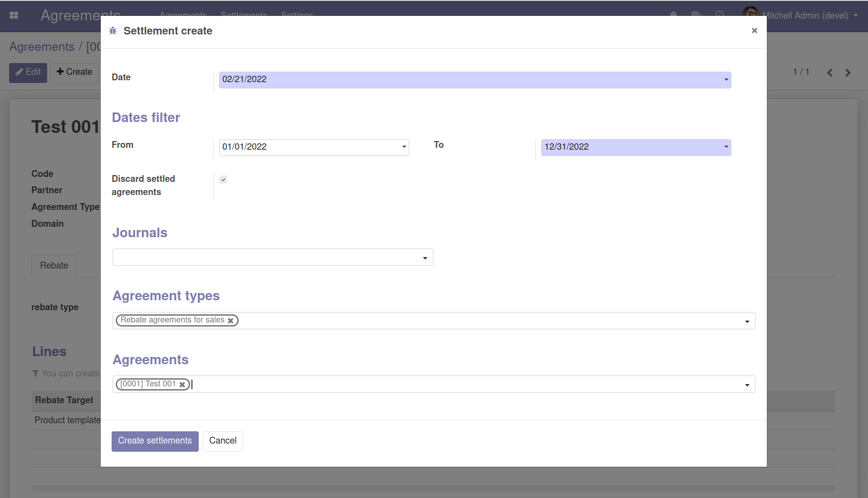Expand the Agreement types dropdown arrow
This screenshot has width=868, height=498.
(x=747, y=322)
